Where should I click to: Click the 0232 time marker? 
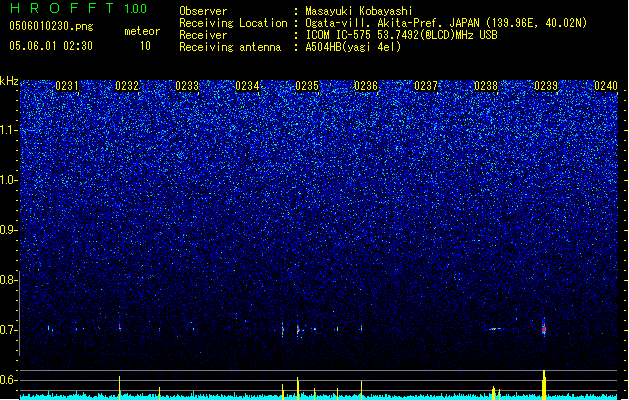[127, 86]
